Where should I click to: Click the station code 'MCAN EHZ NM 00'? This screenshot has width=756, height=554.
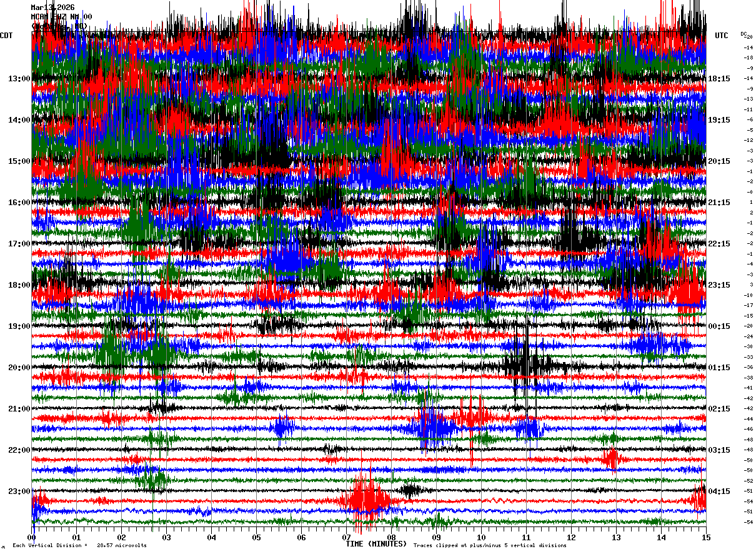point(61,17)
